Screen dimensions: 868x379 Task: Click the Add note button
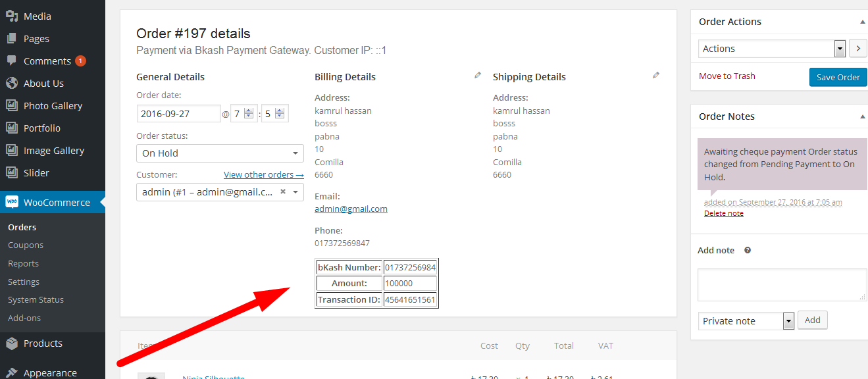812,320
